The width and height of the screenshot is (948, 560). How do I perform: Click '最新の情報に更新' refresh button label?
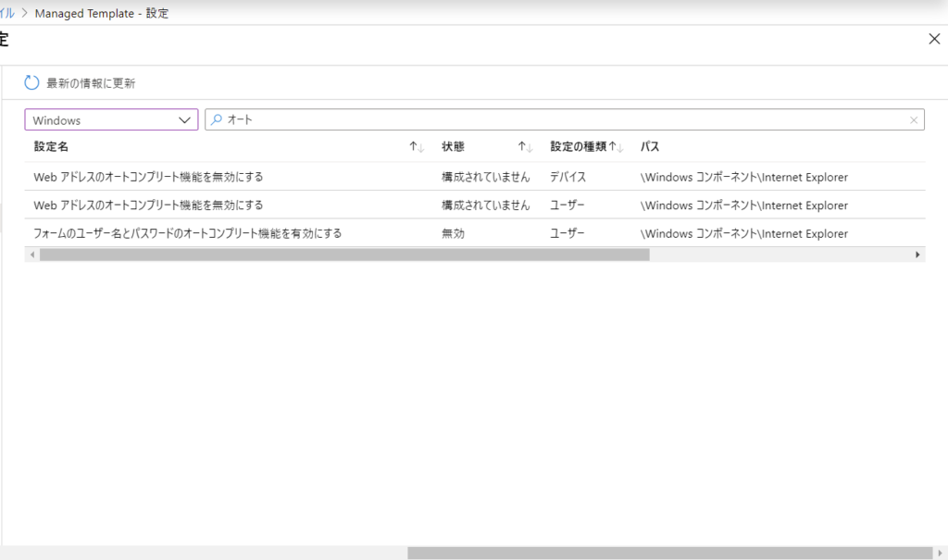(91, 83)
